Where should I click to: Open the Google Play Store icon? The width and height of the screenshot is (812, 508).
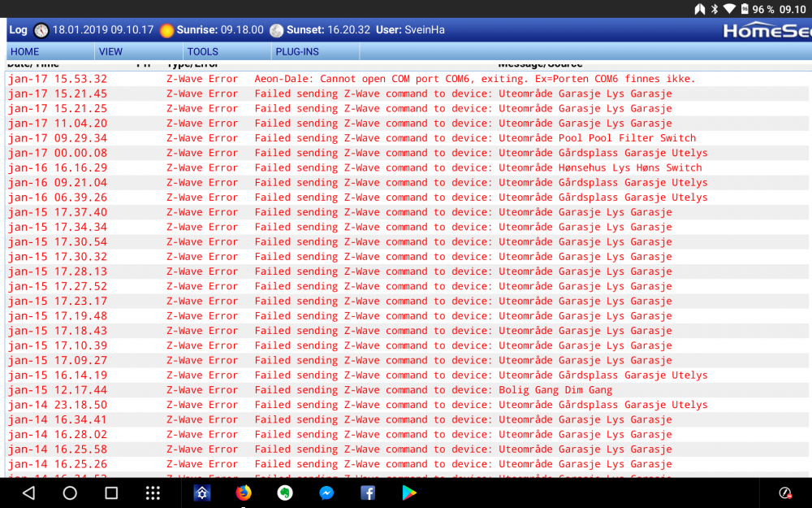pos(409,493)
